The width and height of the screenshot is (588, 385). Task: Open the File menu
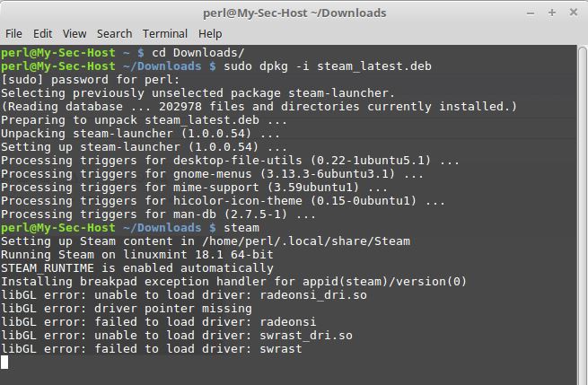(13, 34)
